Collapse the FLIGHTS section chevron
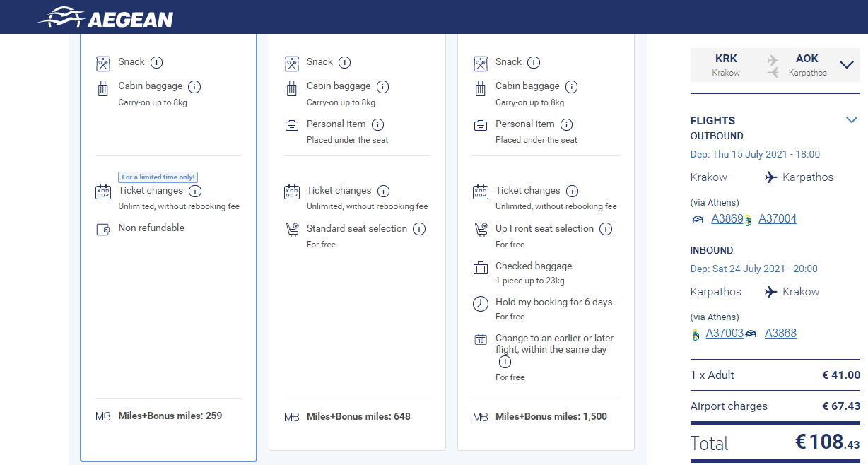The width and height of the screenshot is (868, 465). [x=852, y=120]
